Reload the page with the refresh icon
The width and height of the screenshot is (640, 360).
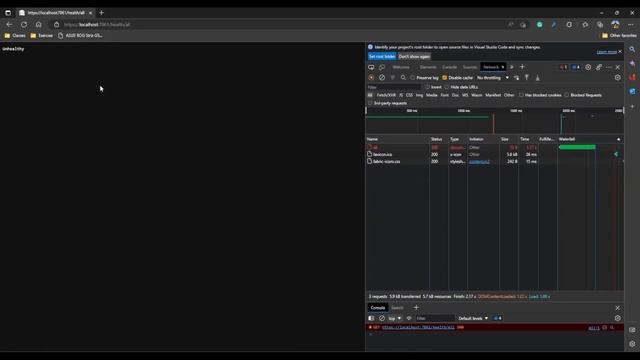click(24, 24)
